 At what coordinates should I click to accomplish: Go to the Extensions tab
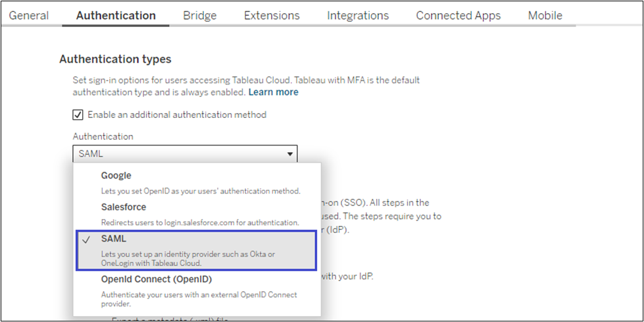tap(272, 15)
